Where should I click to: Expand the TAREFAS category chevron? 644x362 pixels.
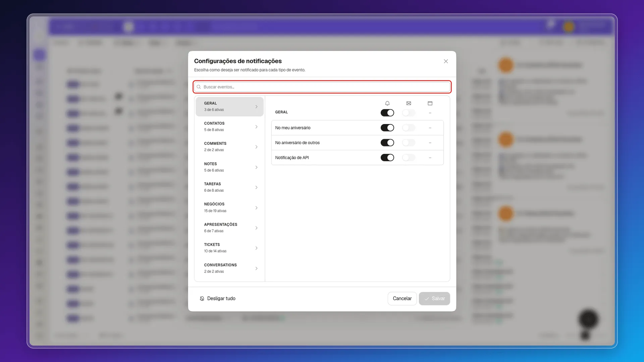click(x=256, y=187)
